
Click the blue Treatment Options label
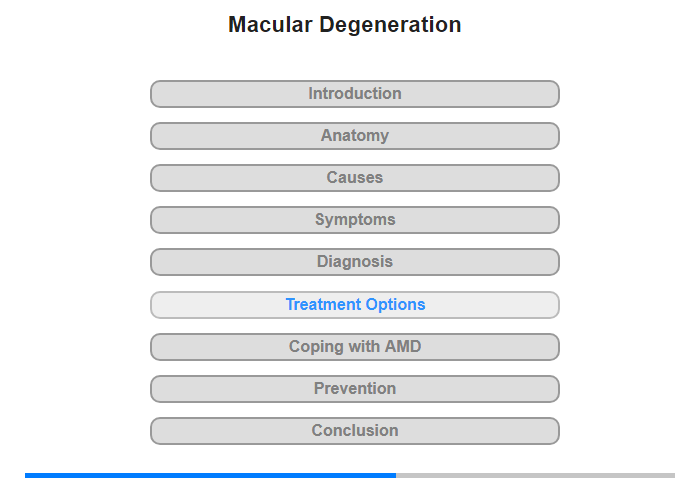click(355, 305)
